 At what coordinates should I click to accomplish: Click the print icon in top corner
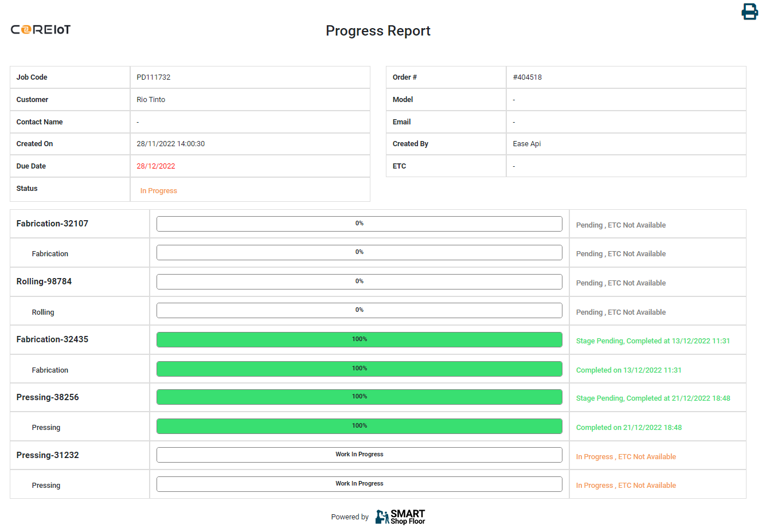point(749,11)
